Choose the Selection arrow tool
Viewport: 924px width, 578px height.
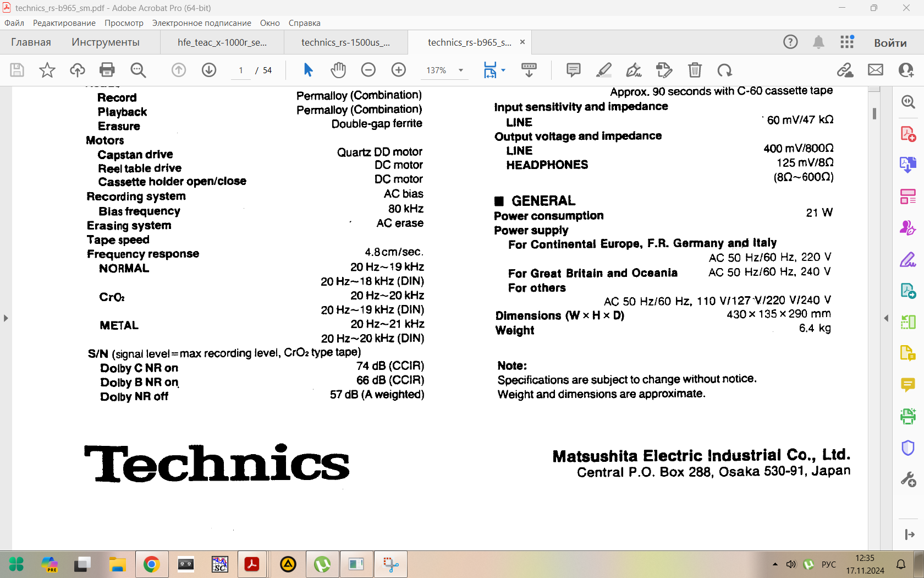point(308,70)
